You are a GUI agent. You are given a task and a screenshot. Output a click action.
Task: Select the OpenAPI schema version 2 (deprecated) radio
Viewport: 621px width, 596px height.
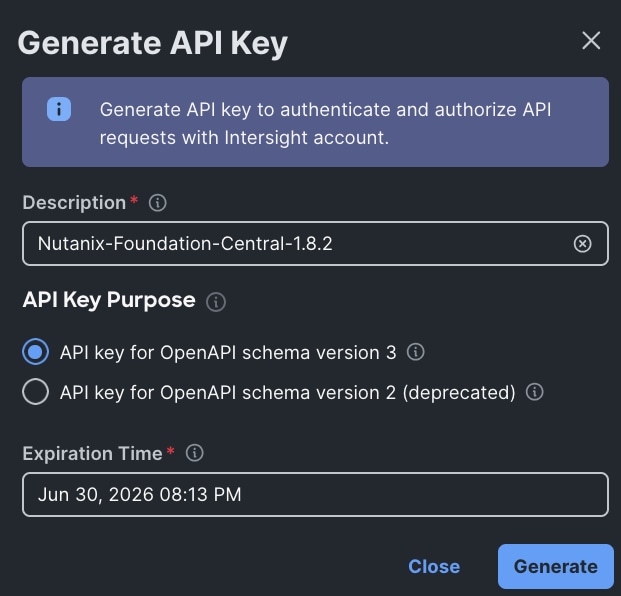point(36,392)
